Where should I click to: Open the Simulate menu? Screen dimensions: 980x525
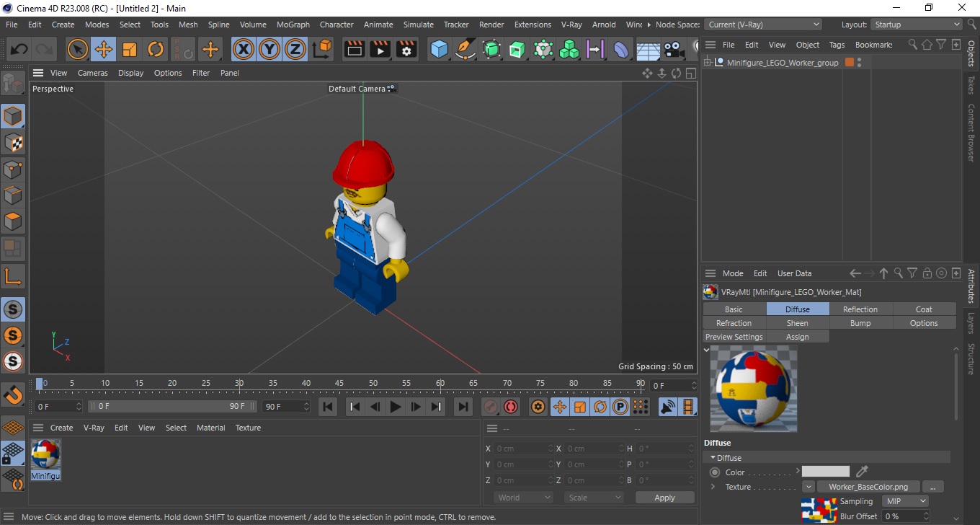coord(419,25)
